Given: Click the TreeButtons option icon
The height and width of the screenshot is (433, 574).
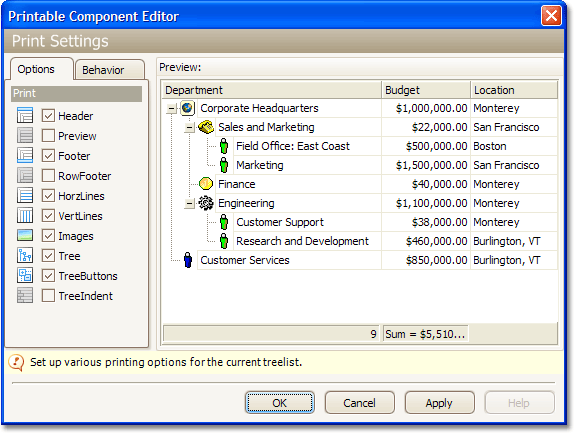Looking at the screenshot, I should (x=25, y=275).
